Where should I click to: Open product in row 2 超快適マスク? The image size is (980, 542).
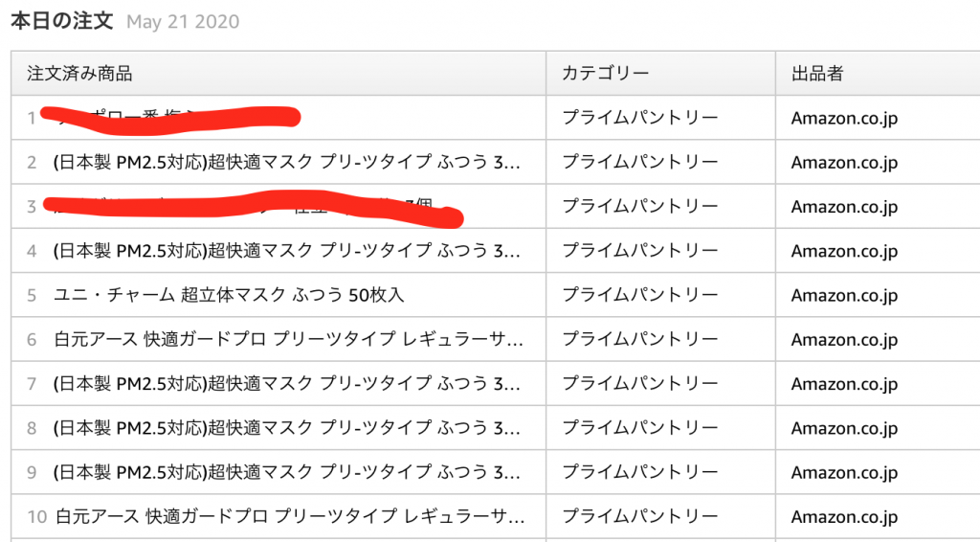[x=287, y=163]
